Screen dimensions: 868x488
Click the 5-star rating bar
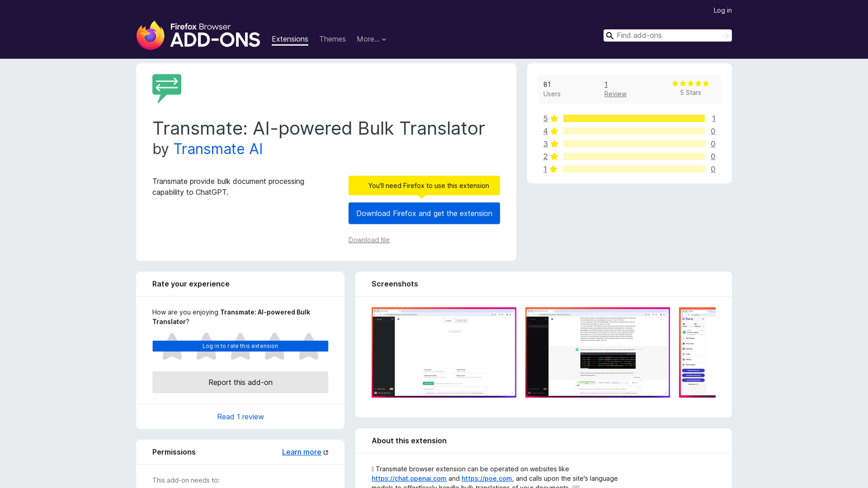[x=634, y=118]
